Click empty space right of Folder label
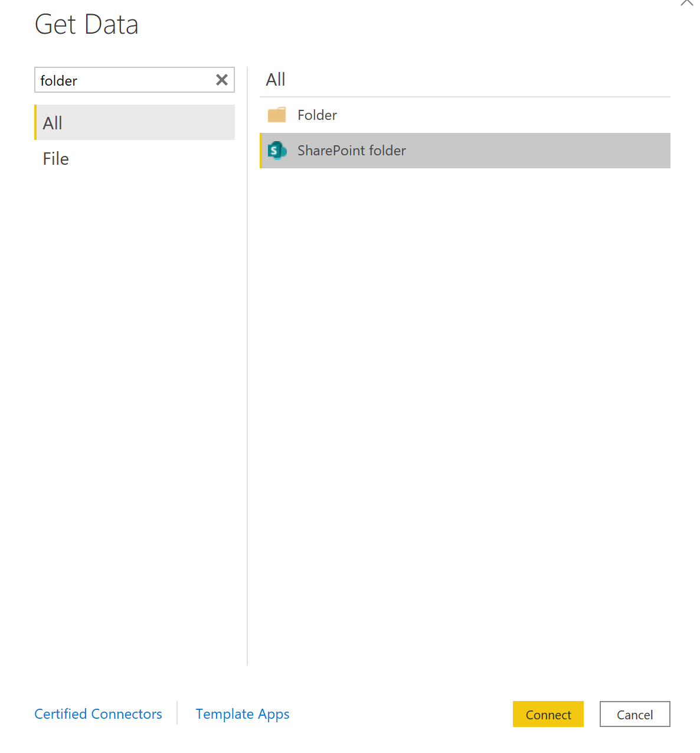 point(502,115)
